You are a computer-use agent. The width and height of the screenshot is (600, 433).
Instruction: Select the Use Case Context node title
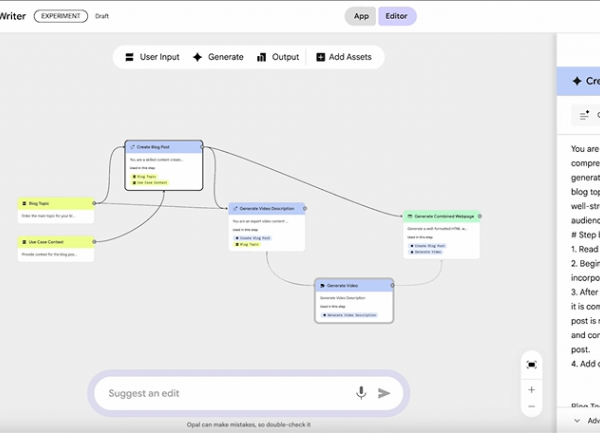click(x=46, y=242)
